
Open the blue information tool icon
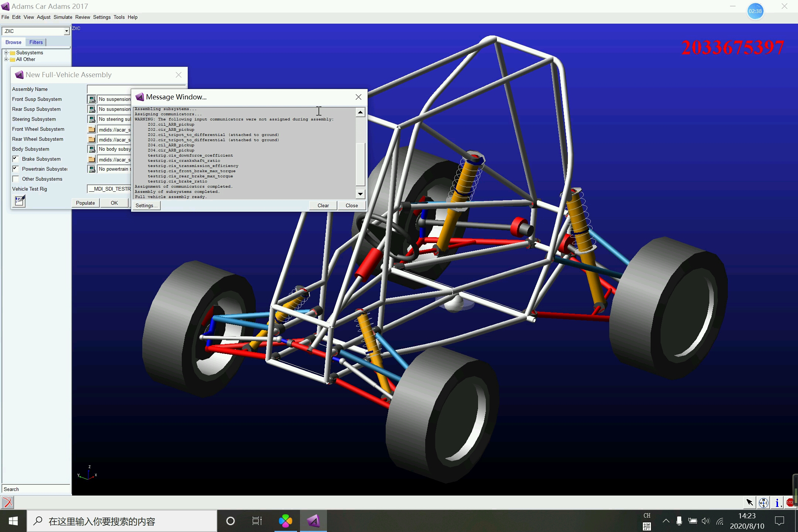point(777,502)
